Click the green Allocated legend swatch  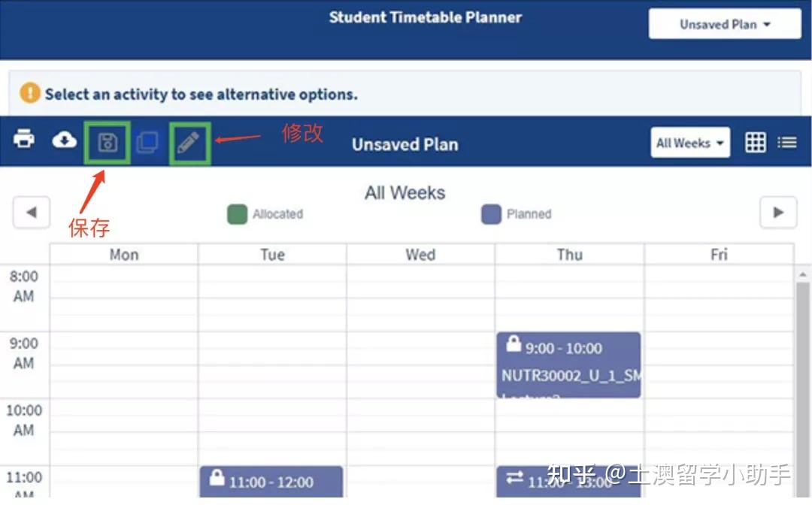(237, 214)
